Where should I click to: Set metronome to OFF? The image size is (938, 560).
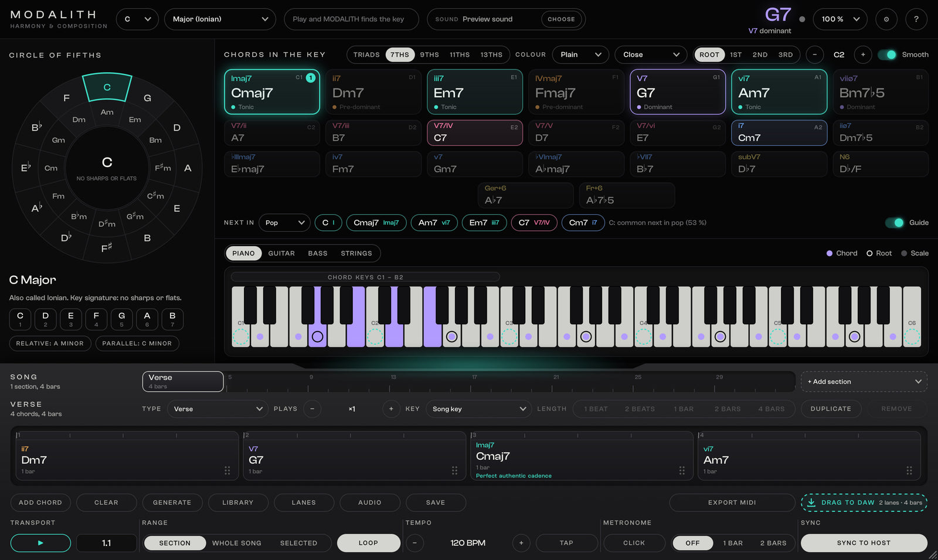(x=692, y=543)
